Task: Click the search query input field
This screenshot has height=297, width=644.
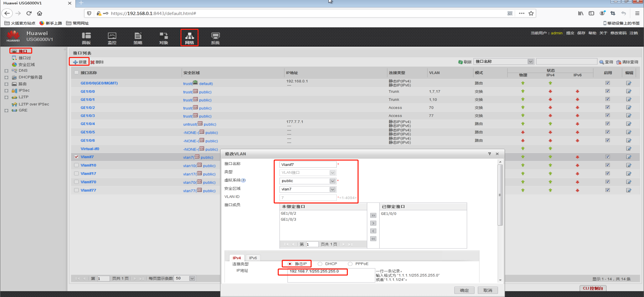Action: 567,62
